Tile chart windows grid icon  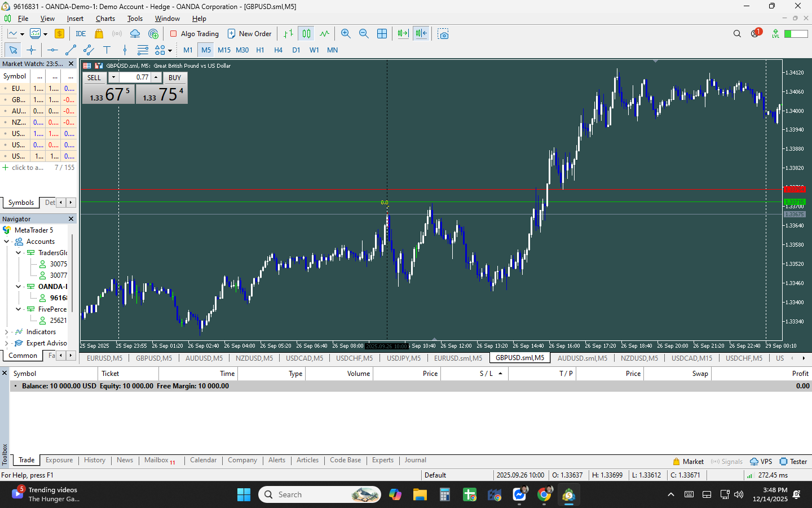point(382,34)
